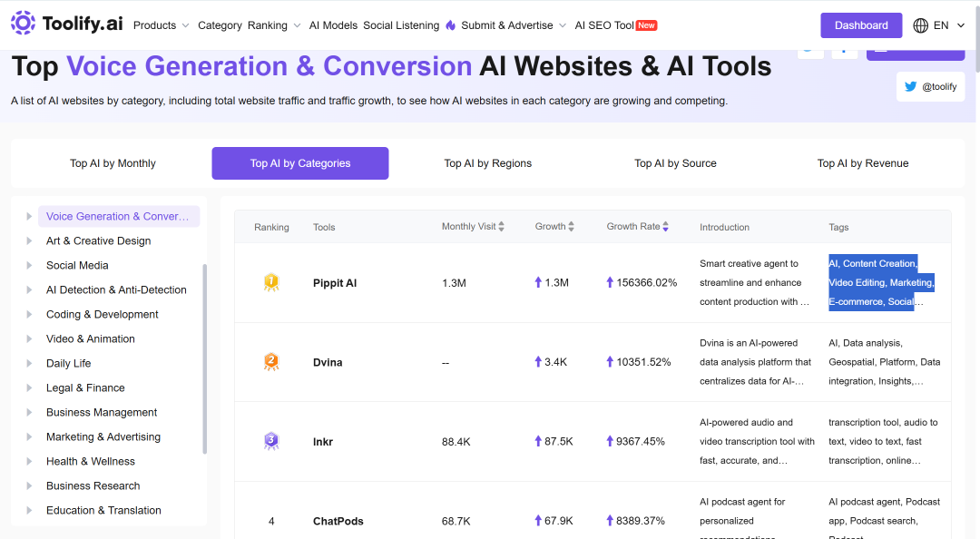
Task: Open the Dvina tool link
Action: 328,362
